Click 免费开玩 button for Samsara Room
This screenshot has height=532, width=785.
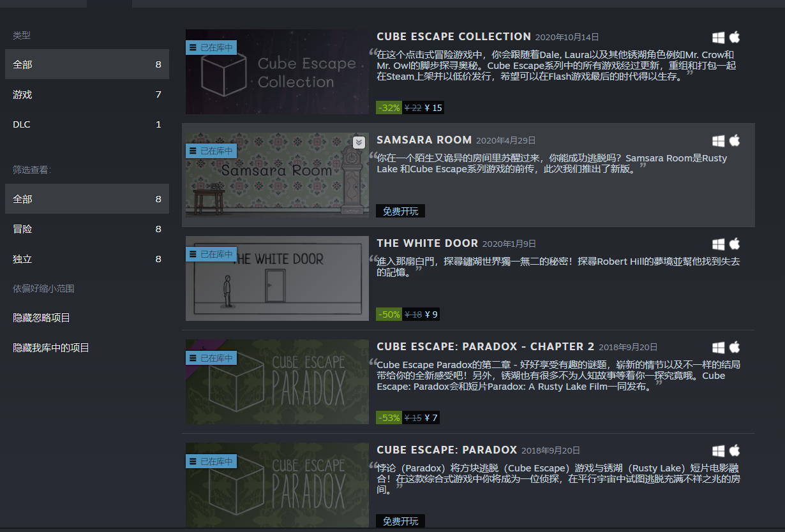400,211
